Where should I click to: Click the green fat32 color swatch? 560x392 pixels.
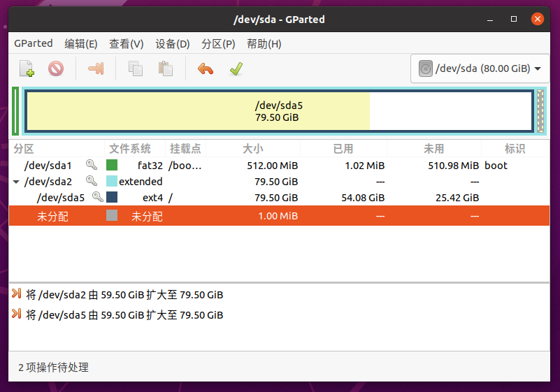[x=112, y=165]
